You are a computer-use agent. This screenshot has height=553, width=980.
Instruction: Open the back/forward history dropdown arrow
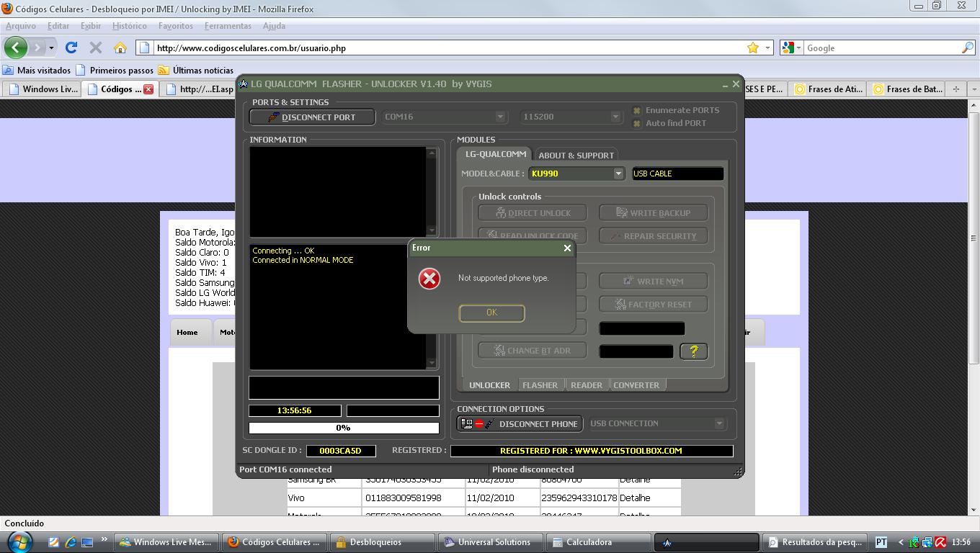(x=51, y=48)
